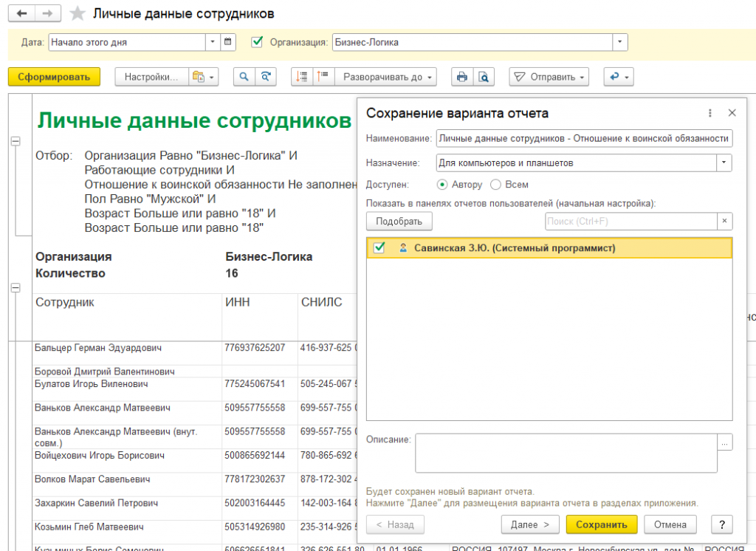Image resolution: width=756 pixels, height=551 pixels.
Task: Click the yellow Сохранить button
Action: [x=601, y=524]
